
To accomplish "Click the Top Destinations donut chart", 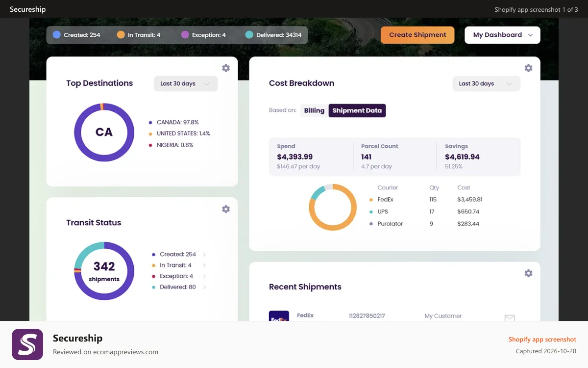I will tap(104, 132).
